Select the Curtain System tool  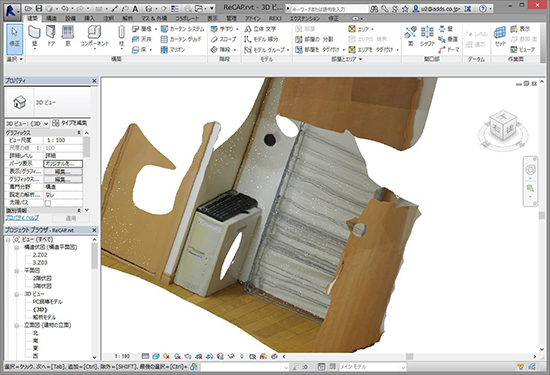click(182, 29)
